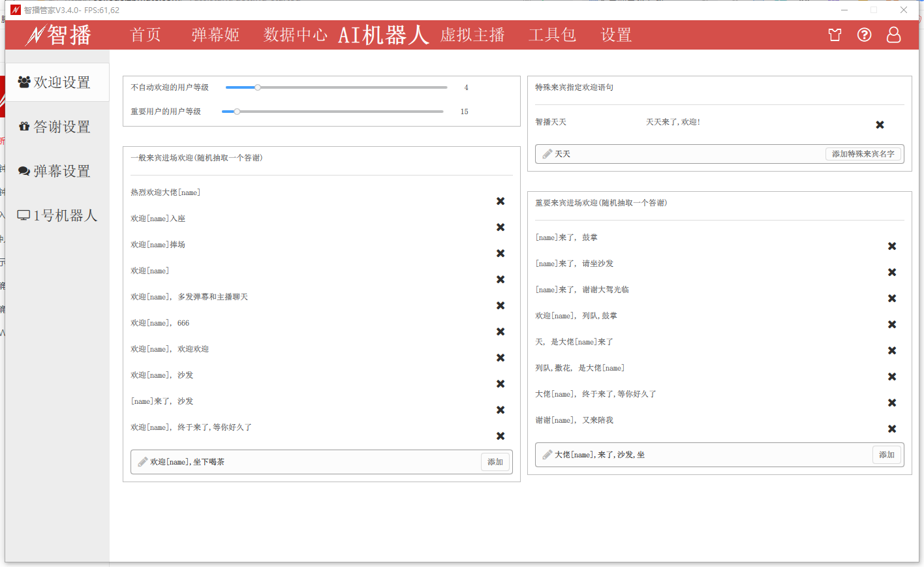Delete special guest 智播天天 entry

880,125
